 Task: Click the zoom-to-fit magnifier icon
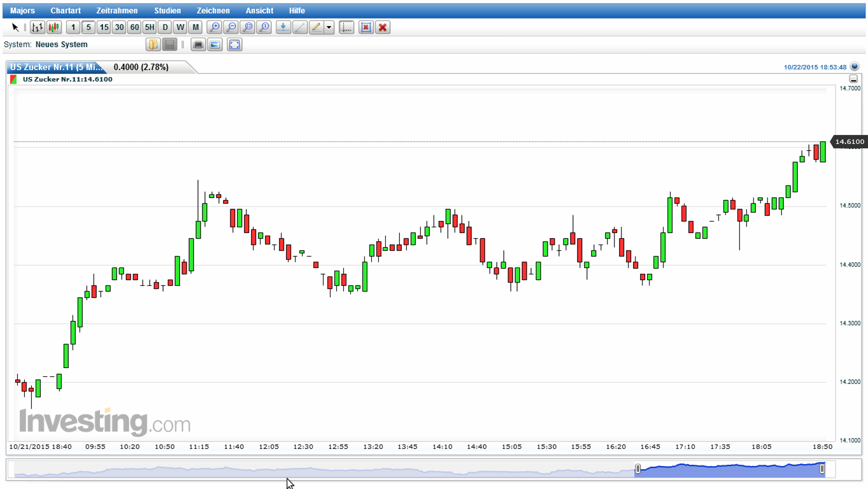pos(247,27)
